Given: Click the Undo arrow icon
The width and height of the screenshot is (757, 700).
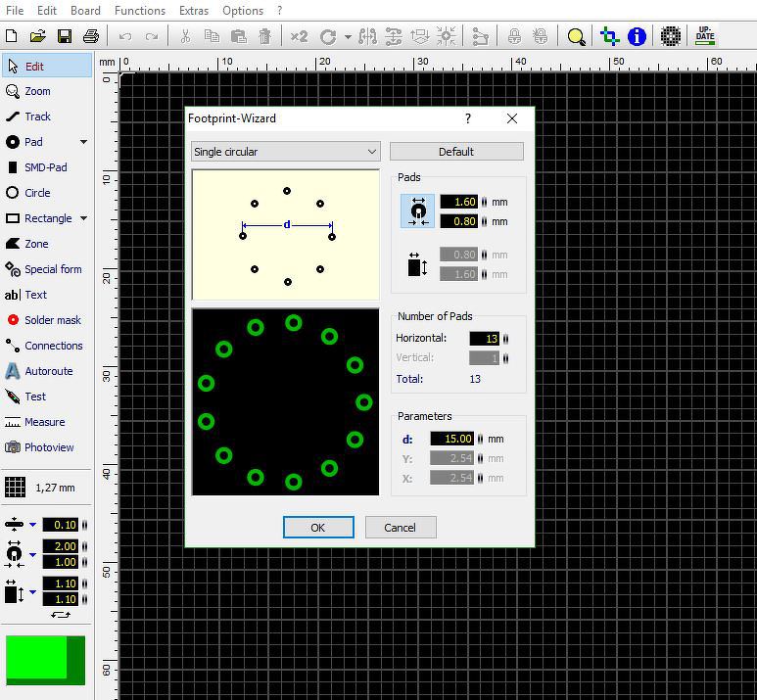Looking at the screenshot, I should tap(125, 36).
